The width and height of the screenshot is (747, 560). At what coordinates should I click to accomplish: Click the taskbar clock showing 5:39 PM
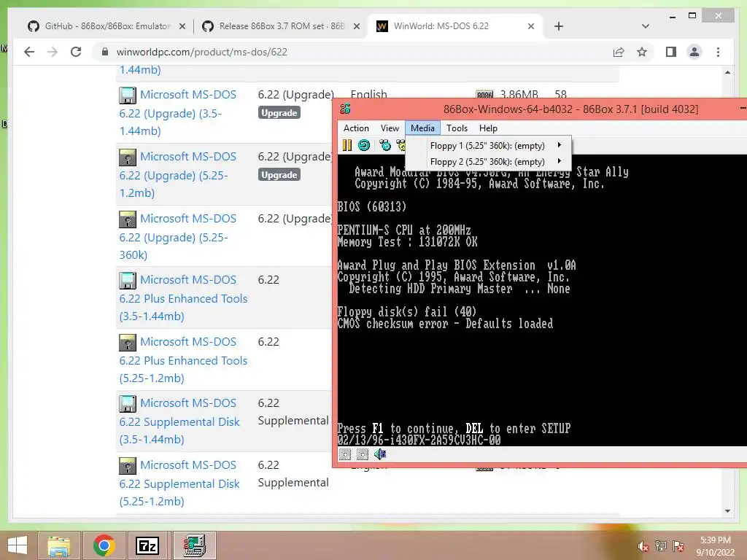pos(715,545)
